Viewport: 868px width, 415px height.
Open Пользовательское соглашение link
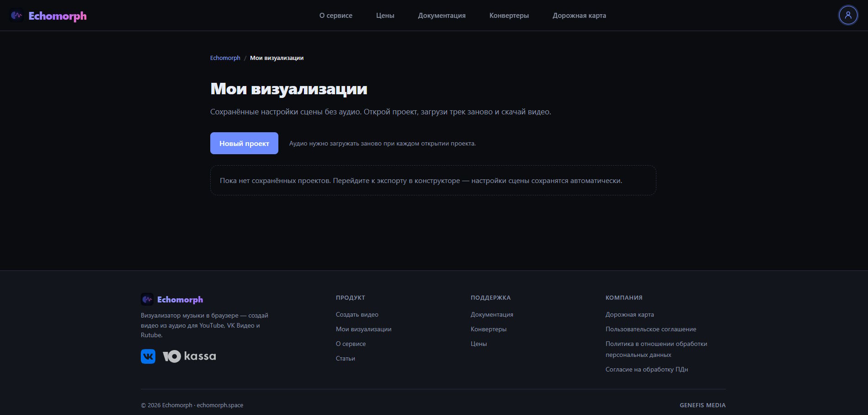pos(651,329)
